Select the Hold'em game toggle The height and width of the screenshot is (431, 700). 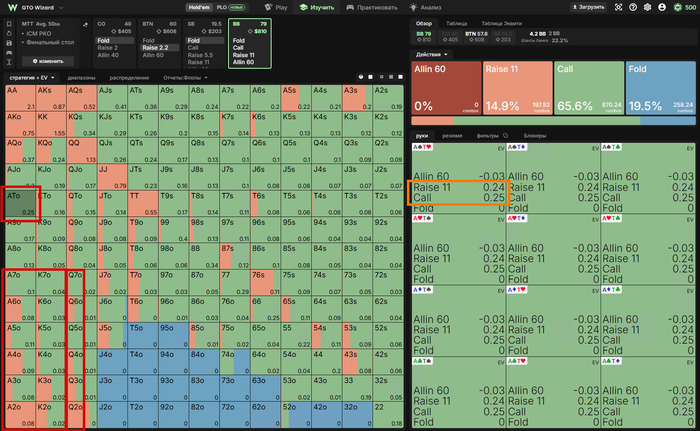pos(199,7)
